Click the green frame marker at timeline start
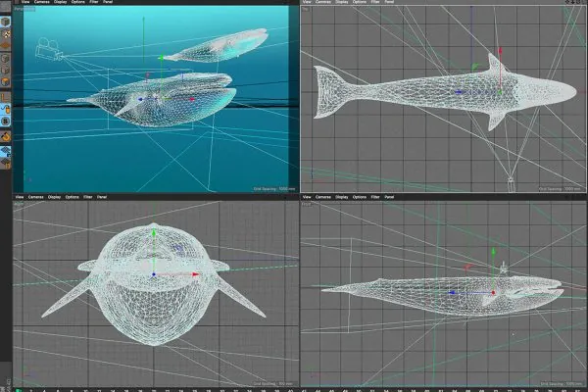The image size is (588, 392). (x=18, y=390)
